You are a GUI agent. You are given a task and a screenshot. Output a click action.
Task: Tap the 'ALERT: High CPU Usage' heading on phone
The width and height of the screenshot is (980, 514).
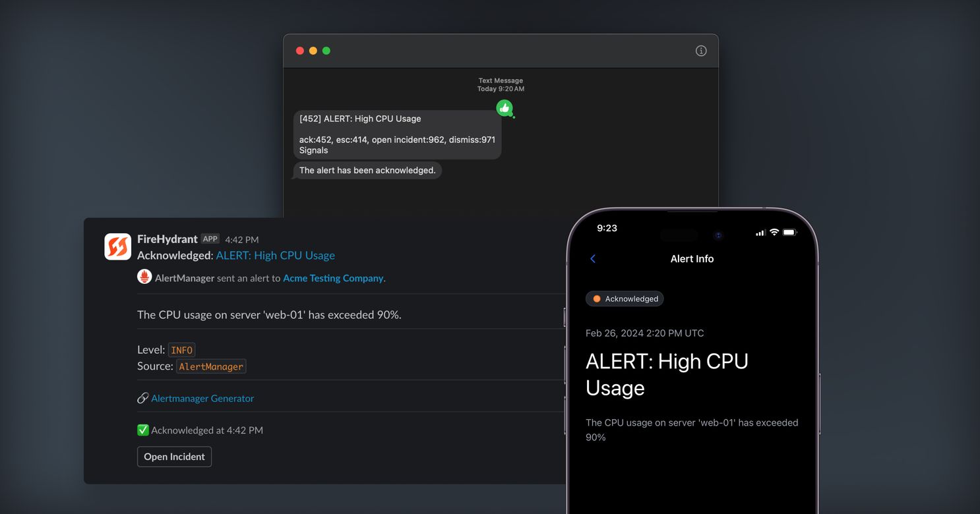(667, 374)
